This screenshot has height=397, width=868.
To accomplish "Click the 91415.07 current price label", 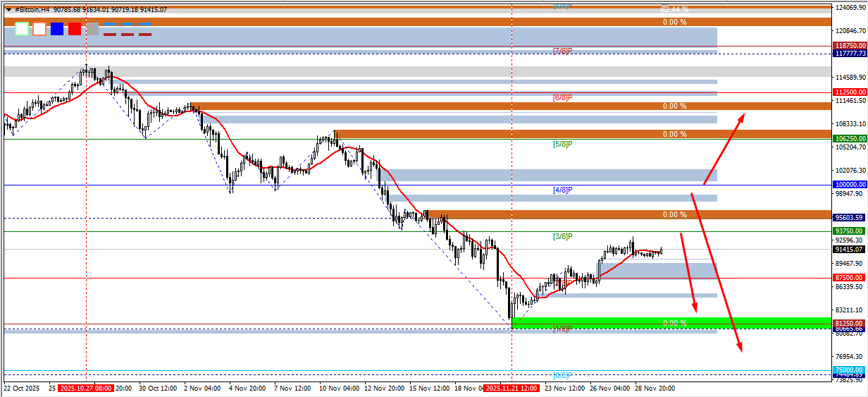I will (850, 249).
